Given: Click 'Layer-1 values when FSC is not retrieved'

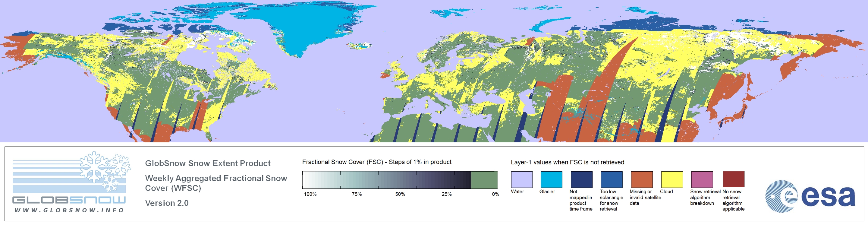Looking at the screenshot, I should 568,162.
